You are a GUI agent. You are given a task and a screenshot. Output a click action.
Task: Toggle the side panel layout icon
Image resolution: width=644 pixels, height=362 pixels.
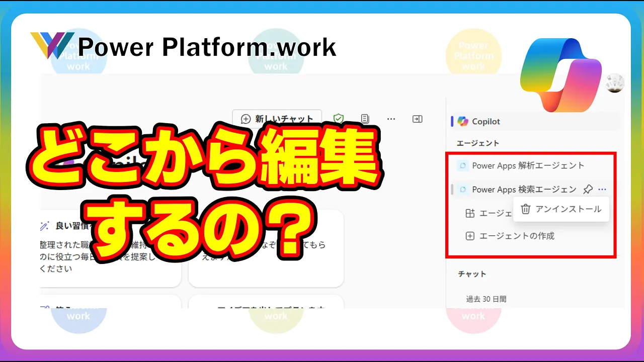coord(418,119)
